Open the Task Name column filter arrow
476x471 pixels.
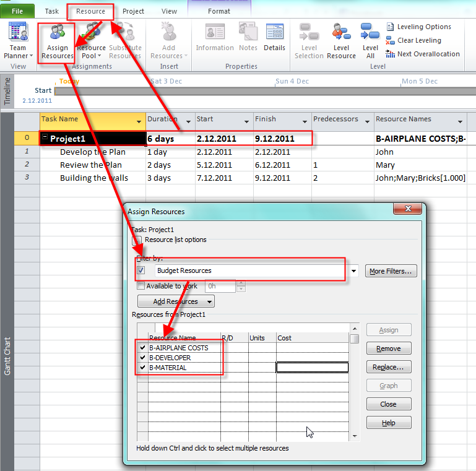tap(138, 121)
